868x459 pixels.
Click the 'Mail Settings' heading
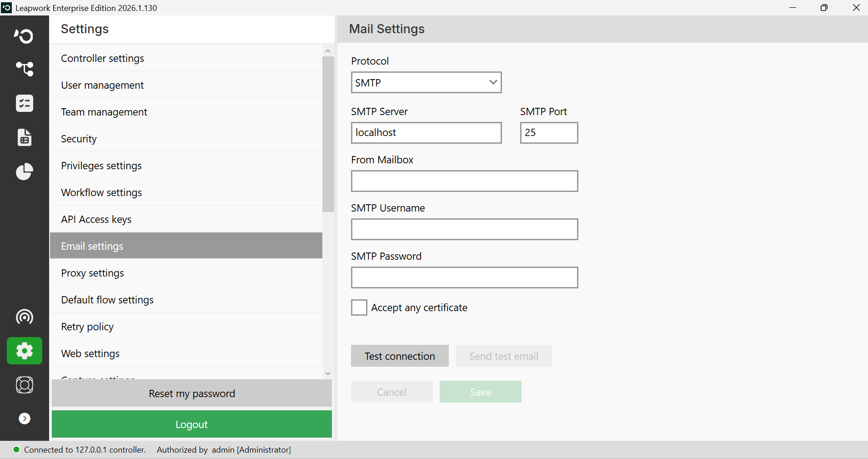tap(386, 29)
